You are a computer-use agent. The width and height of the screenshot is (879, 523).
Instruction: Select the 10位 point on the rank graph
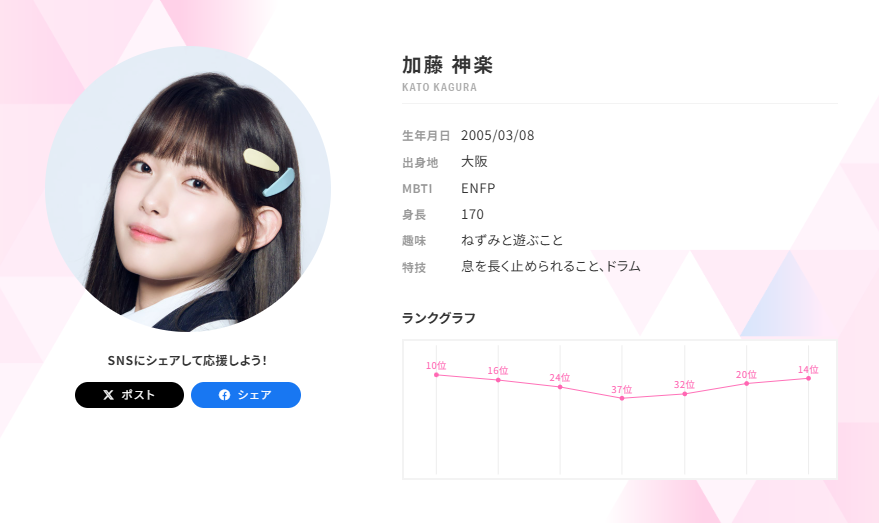click(x=437, y=374)
